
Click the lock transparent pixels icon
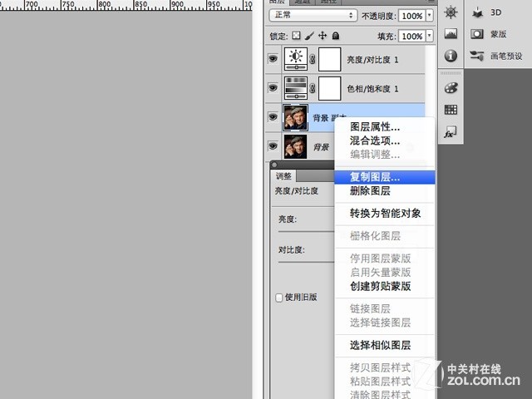296,36
